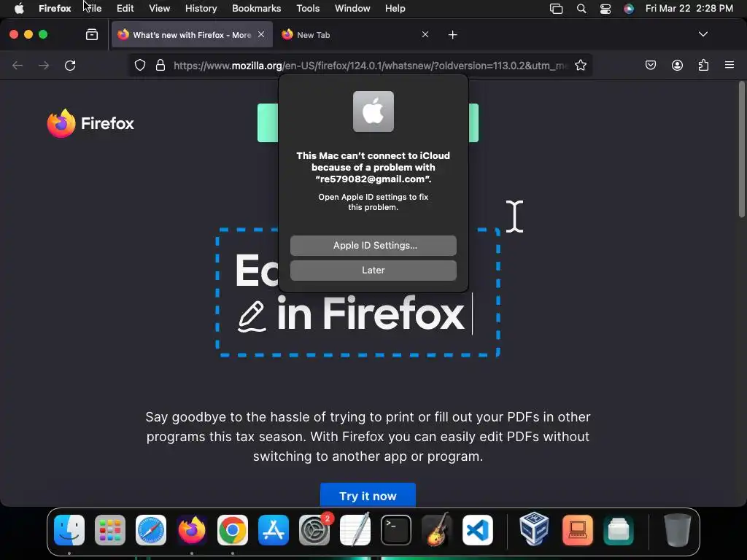The height and width of the screenshot is (560, 747).
Task: Open the tracking protection shield icon
Action: 139,65
